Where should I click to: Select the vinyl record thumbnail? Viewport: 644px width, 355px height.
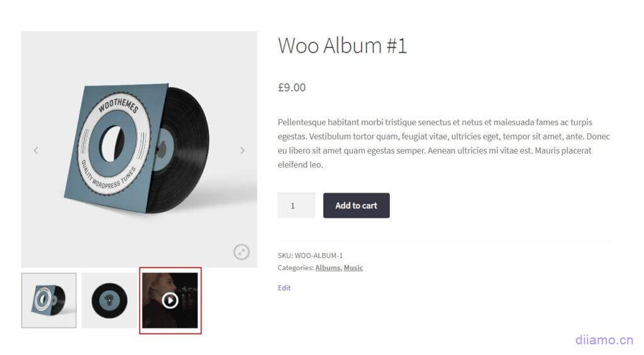click(x=109, y=300)
